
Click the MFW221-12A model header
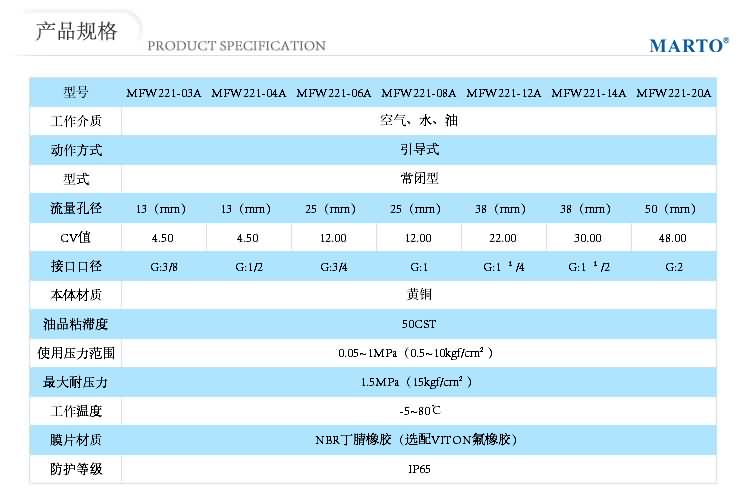[x=503, y=93]
